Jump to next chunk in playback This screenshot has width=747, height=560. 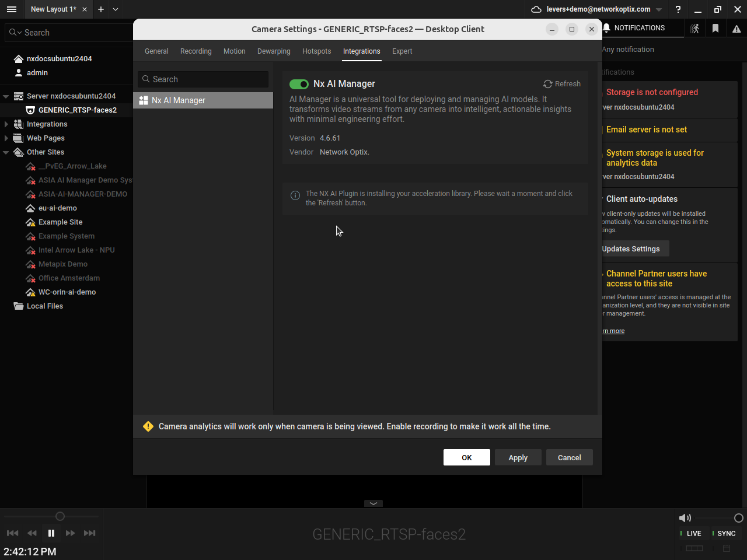(x=89, y=533)
